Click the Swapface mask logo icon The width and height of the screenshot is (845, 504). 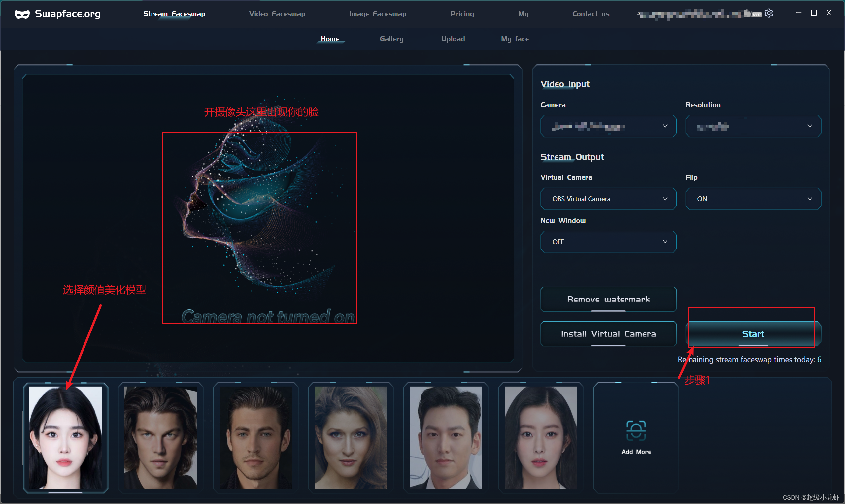(x=22, y=14)
